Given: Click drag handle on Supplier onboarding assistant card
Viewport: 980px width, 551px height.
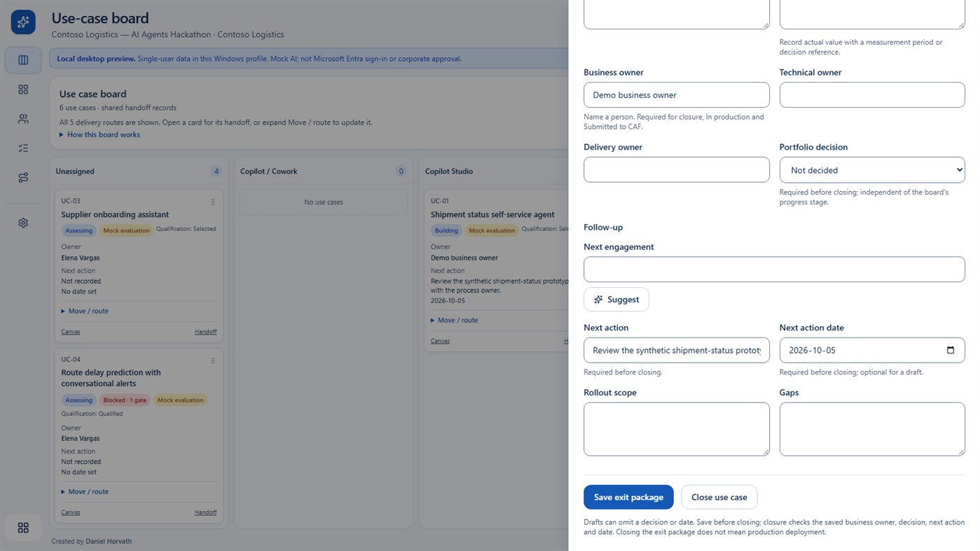Looking at the screenshot, I should (x=213, y=202).
